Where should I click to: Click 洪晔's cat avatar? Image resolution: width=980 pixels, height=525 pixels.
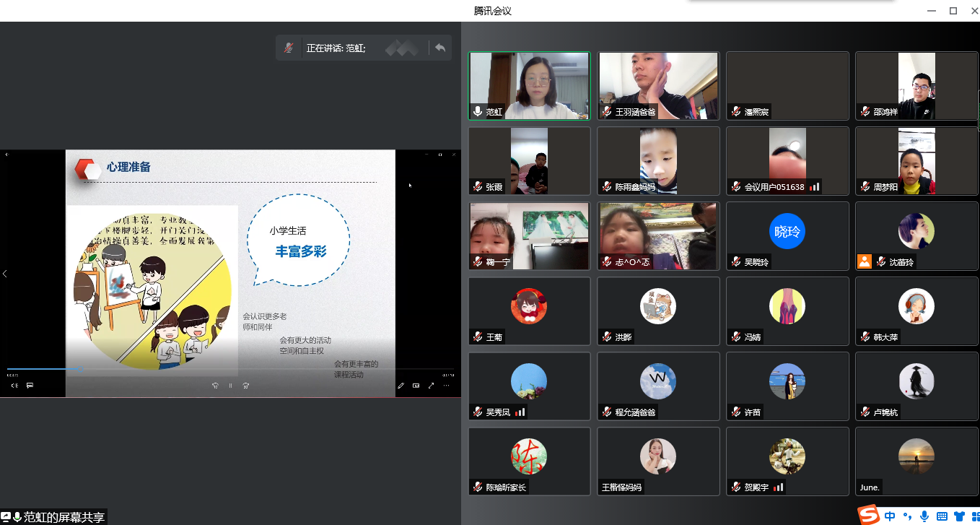coord(658,306)
